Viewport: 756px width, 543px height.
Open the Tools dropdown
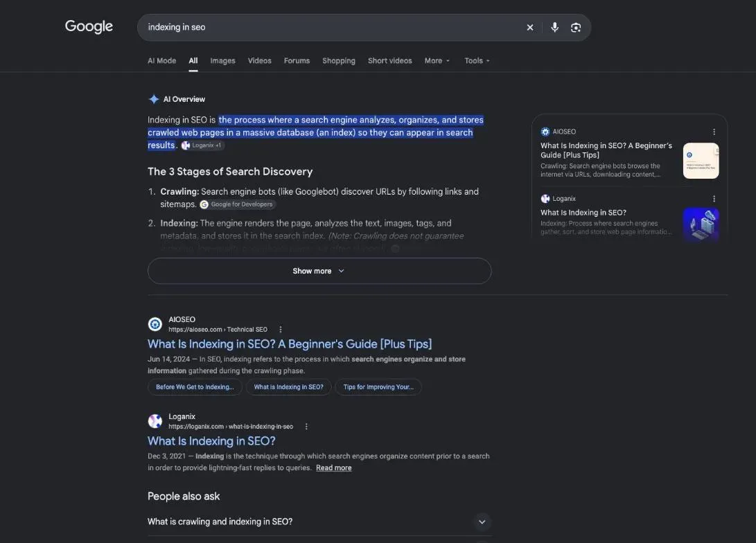pos(477,61)
